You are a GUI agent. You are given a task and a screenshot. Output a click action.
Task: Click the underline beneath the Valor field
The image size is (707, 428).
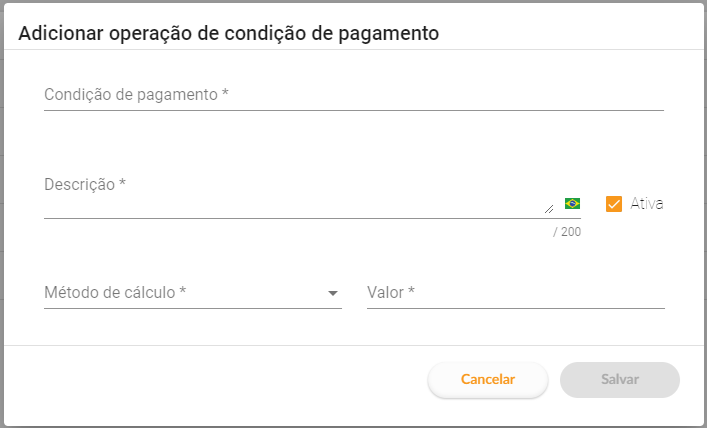(x=515, y=308)
